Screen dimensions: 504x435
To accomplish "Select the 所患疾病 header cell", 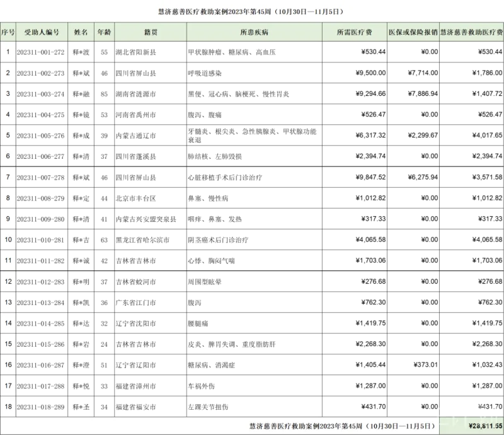I will click(254, 32).
